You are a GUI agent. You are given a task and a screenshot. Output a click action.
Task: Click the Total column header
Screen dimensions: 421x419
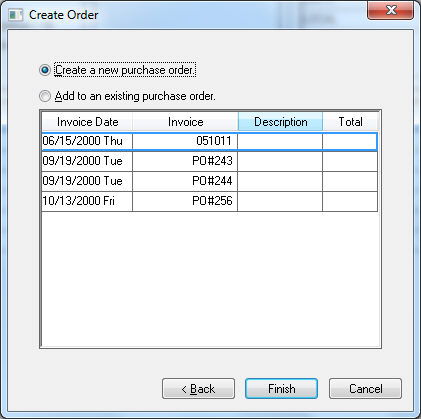pyautogui.click(x=350, y=122)
